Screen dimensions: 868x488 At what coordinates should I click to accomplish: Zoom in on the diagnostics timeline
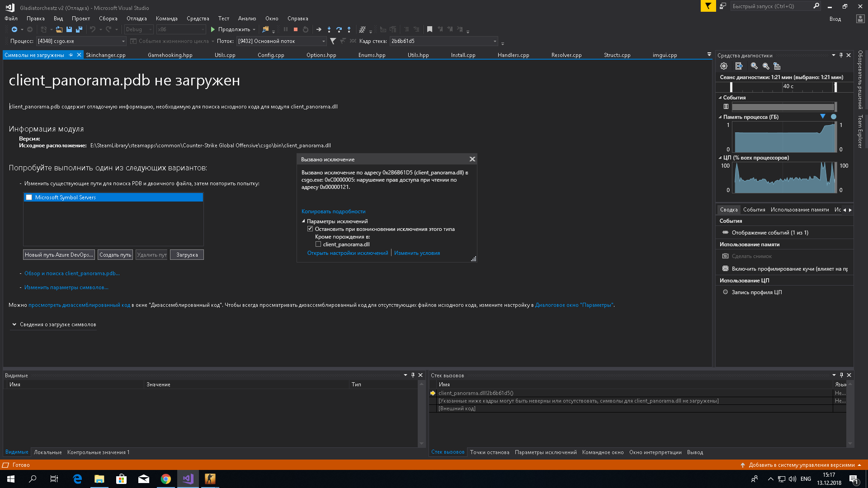754,66
